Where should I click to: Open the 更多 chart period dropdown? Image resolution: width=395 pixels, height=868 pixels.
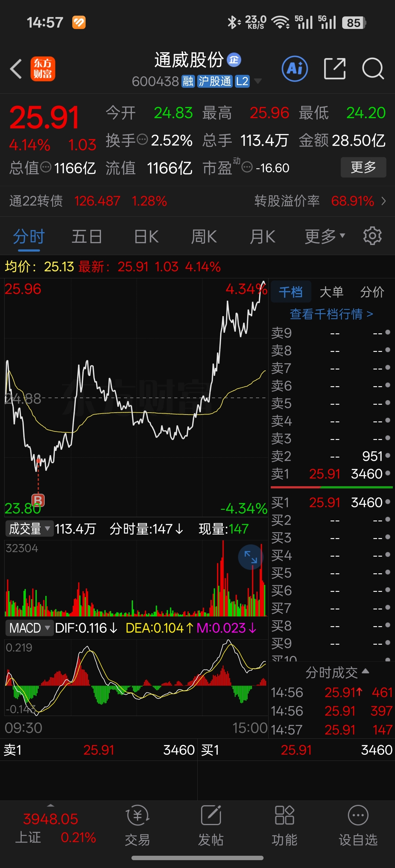[x=325, y=236]
